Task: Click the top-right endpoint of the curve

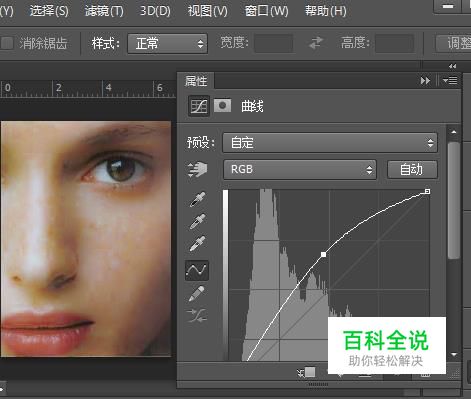Action: click(x=427, y=191)
